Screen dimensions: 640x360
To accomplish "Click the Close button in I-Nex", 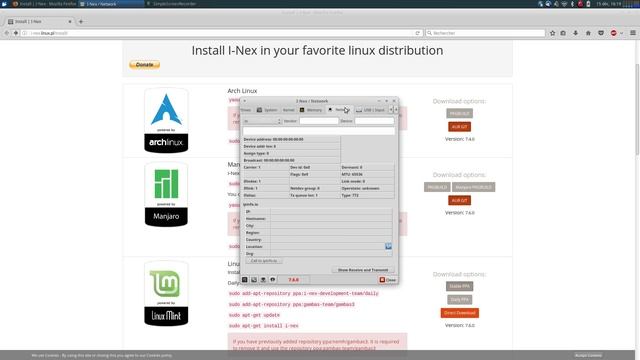I will pyautogui.click(x=388, y=280).
